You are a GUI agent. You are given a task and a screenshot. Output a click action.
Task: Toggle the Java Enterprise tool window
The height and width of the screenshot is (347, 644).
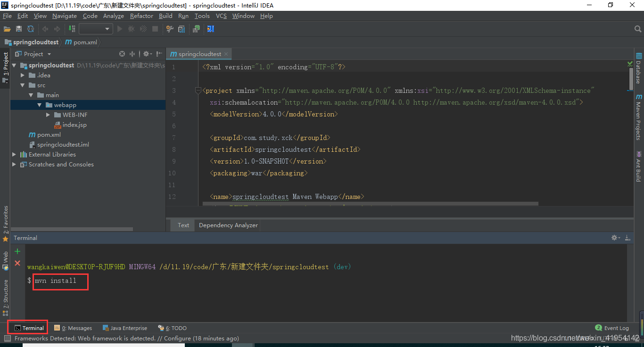[125, 328]
